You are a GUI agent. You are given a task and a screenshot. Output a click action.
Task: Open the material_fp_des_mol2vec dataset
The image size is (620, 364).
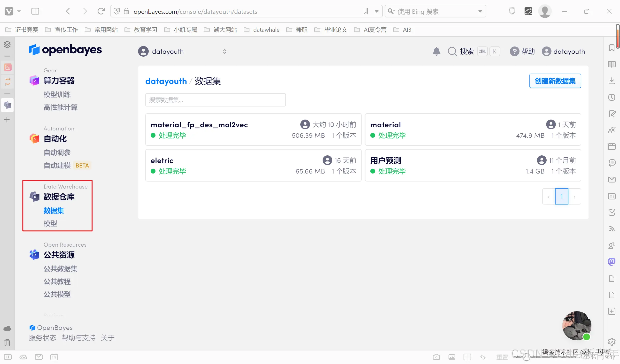(199, 125)
